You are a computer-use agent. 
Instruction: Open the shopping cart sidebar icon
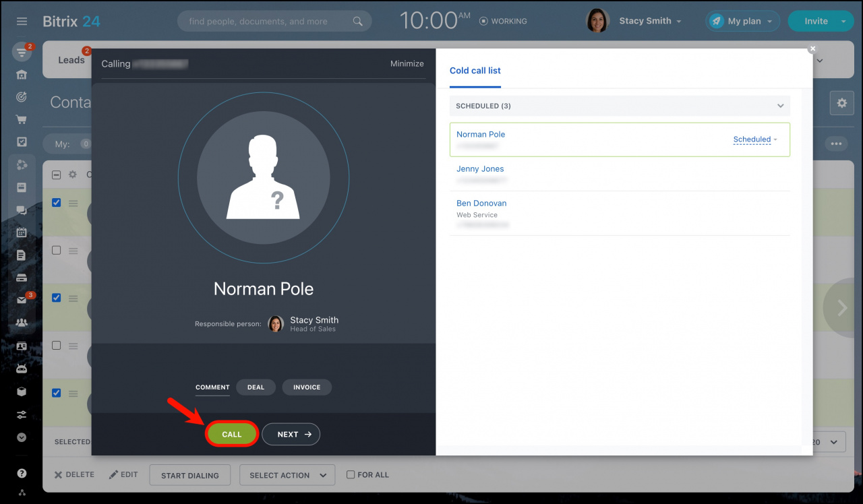coord(22,120)
